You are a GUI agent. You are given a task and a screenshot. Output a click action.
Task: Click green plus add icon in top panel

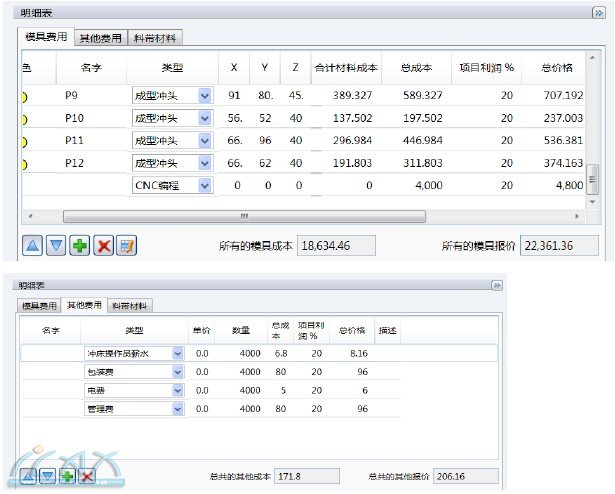[80, 246]
